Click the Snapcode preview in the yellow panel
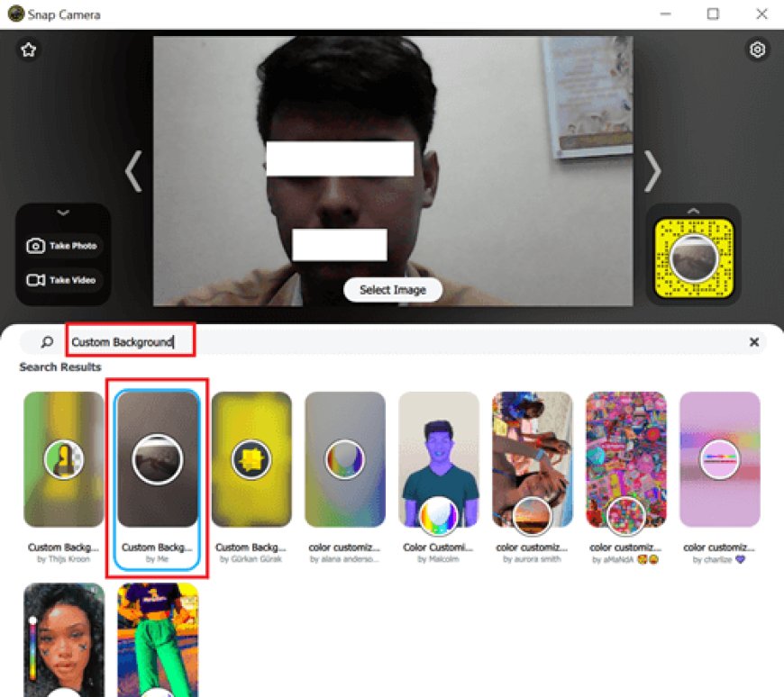Screen dimensions: 784x697 coord(694,259)
